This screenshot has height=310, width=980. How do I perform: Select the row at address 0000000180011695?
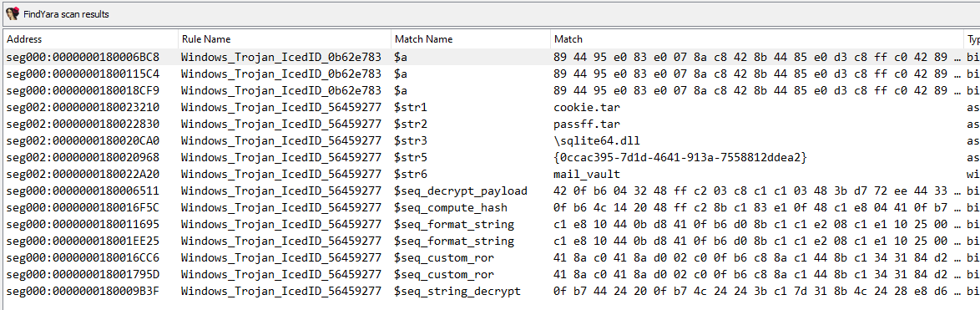(x=490, y=225)
